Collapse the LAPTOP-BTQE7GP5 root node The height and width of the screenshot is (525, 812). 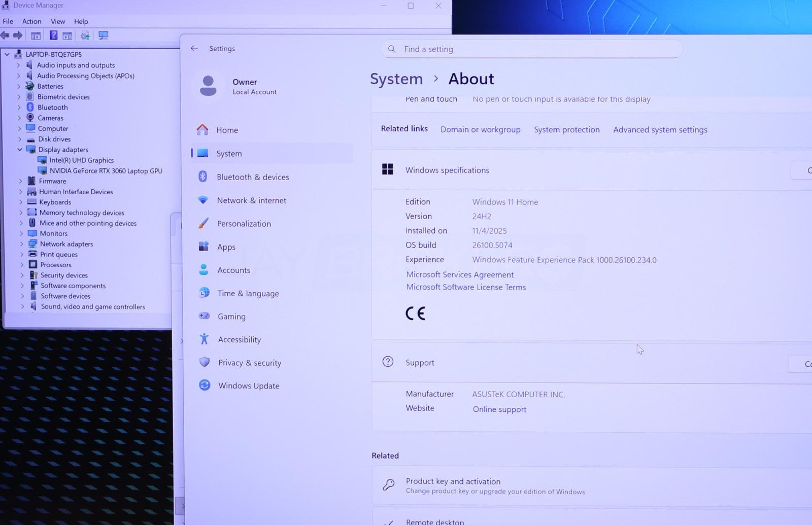click(x=7, y=54)
